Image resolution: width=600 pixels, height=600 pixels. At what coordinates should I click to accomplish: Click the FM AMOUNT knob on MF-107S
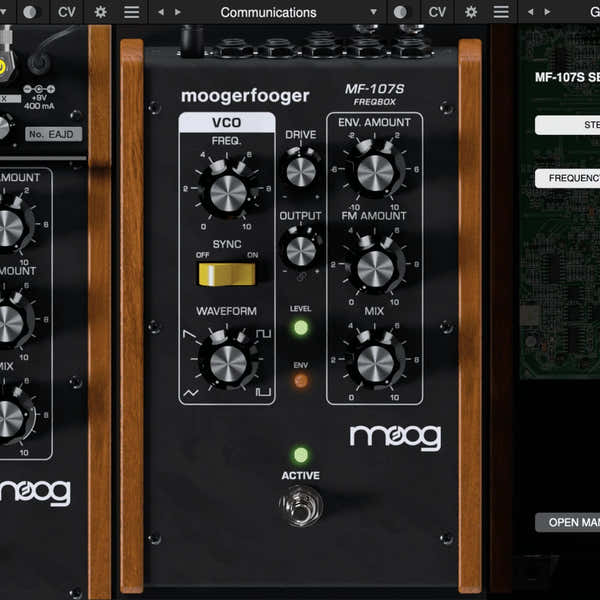click(375, 268)
